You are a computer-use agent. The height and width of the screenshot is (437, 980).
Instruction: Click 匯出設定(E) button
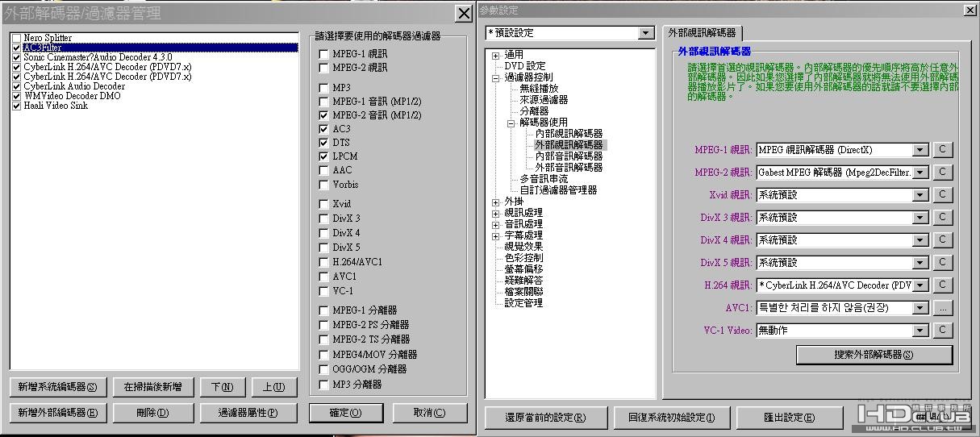pos(789,418)
